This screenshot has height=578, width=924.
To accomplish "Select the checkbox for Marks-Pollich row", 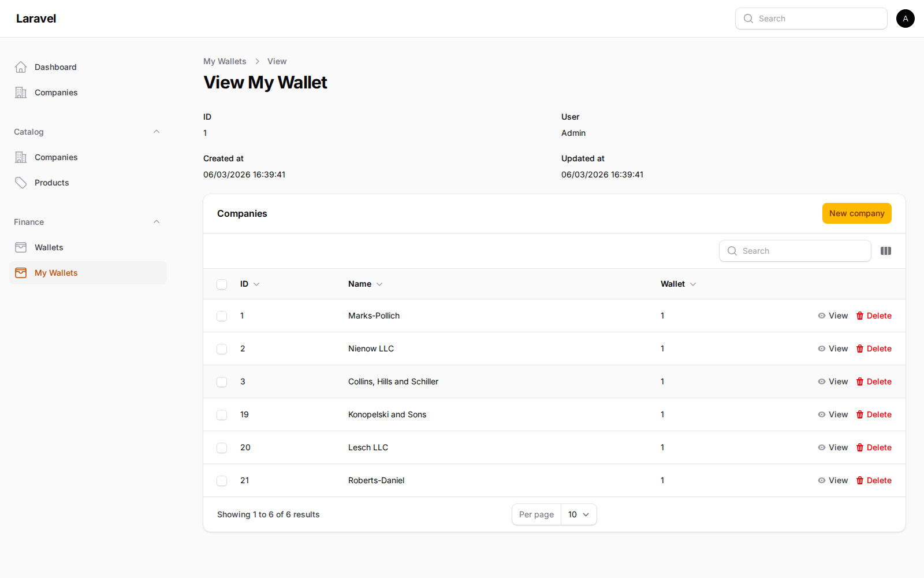I will (222, 316).
